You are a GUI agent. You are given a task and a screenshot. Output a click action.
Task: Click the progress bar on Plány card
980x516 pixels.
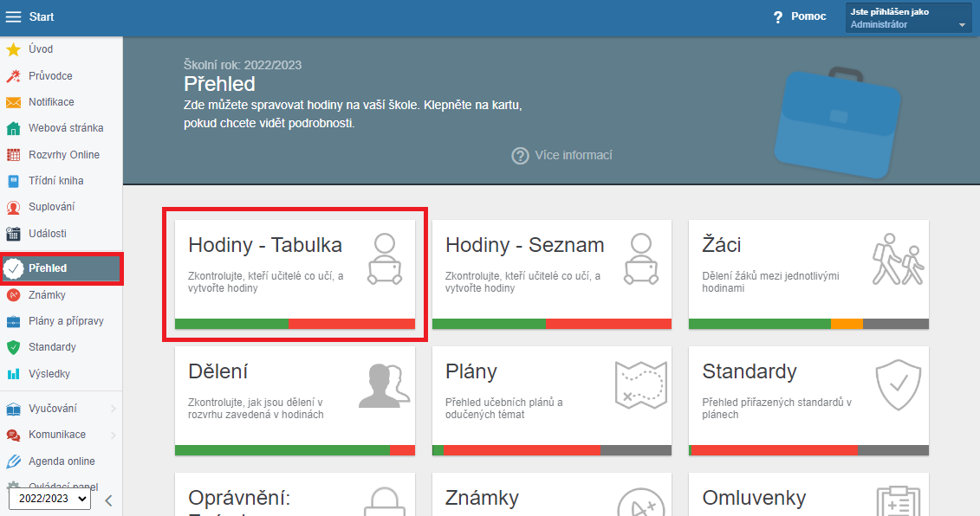552,450
